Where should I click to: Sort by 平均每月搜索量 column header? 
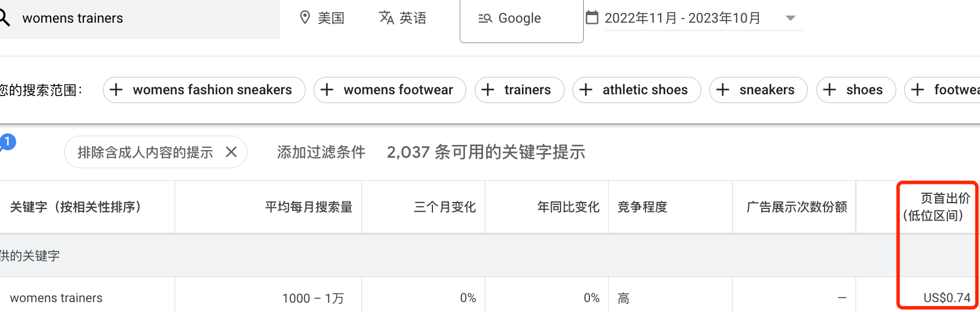308,207
